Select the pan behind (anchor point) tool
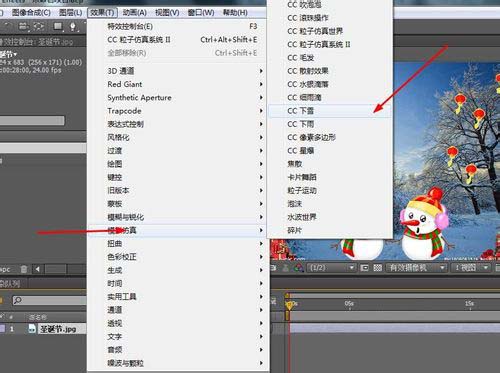 point(39,26)
